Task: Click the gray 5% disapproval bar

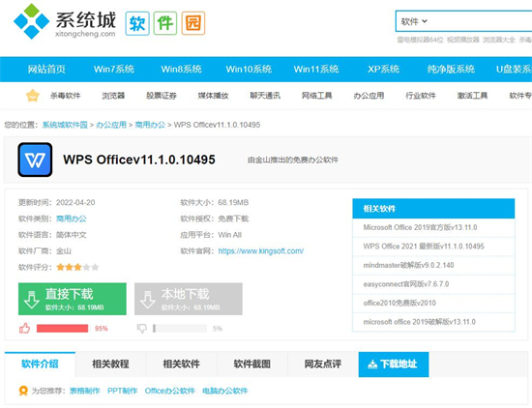Action: click(x=180, y=329)
